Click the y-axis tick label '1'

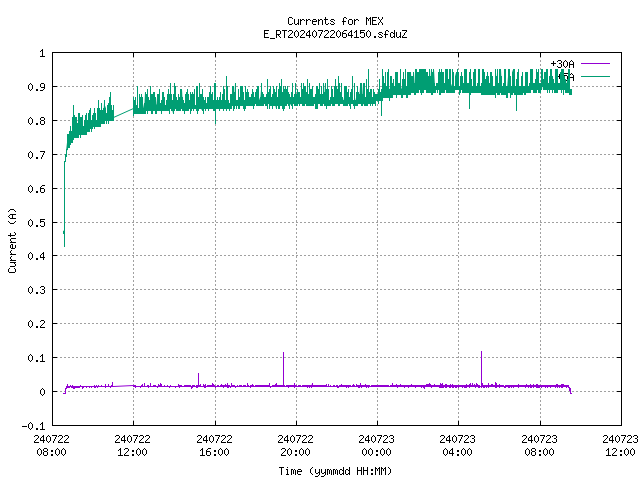(x=42, y=53)
